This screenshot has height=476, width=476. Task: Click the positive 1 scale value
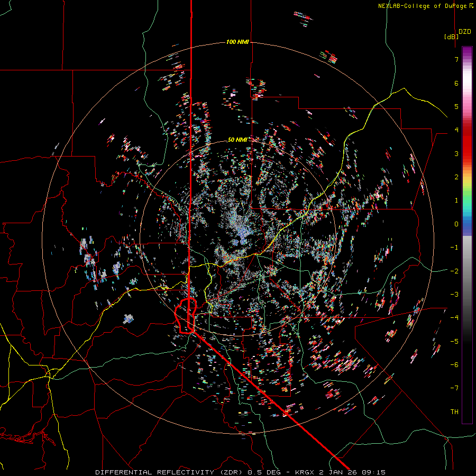(456, 200)
